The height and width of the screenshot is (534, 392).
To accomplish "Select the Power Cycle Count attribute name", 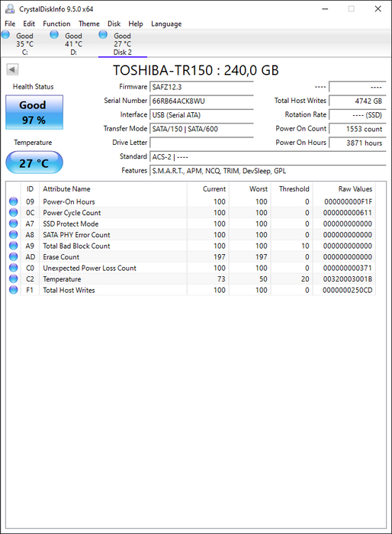I will coord(72,213).
